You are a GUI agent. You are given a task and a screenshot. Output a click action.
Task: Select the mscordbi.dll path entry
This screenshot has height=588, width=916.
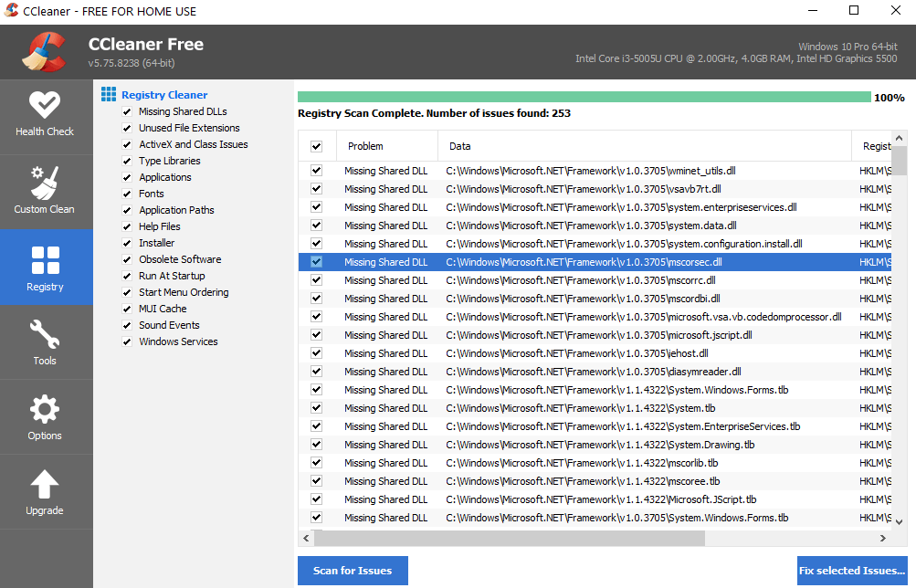[x=583, y=299]
